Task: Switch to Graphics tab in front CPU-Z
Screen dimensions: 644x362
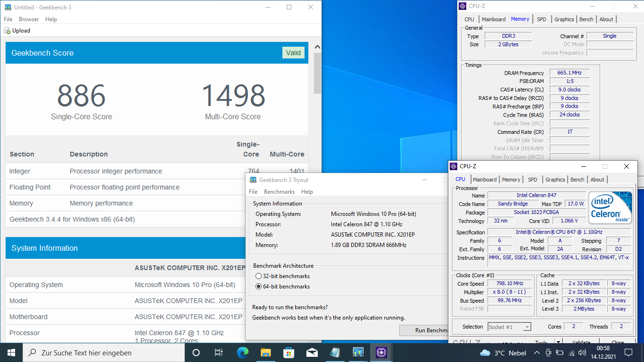Action: coord(555,180)
